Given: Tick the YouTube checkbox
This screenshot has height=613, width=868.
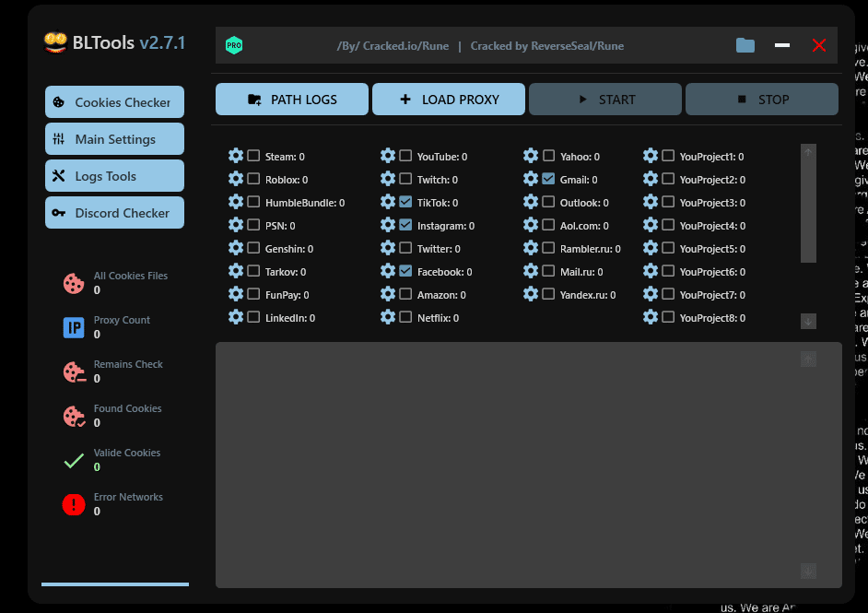Looking at the screenshot, I should (405, 157).
